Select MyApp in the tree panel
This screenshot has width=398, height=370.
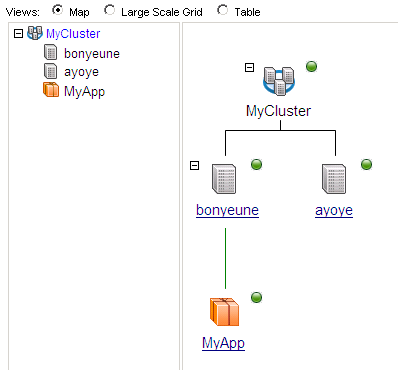pos(84,91)
